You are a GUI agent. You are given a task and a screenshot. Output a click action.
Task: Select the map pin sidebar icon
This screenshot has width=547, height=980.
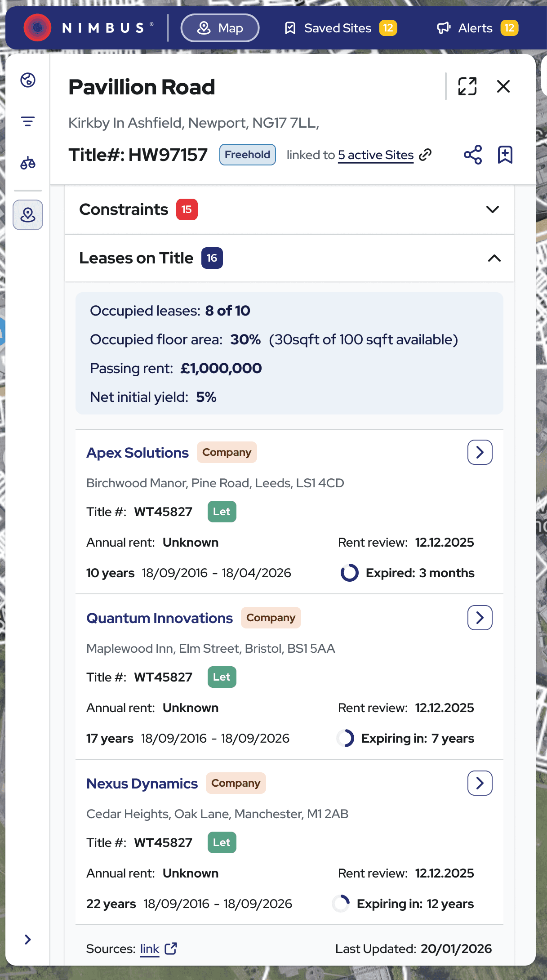coord(28,215)
